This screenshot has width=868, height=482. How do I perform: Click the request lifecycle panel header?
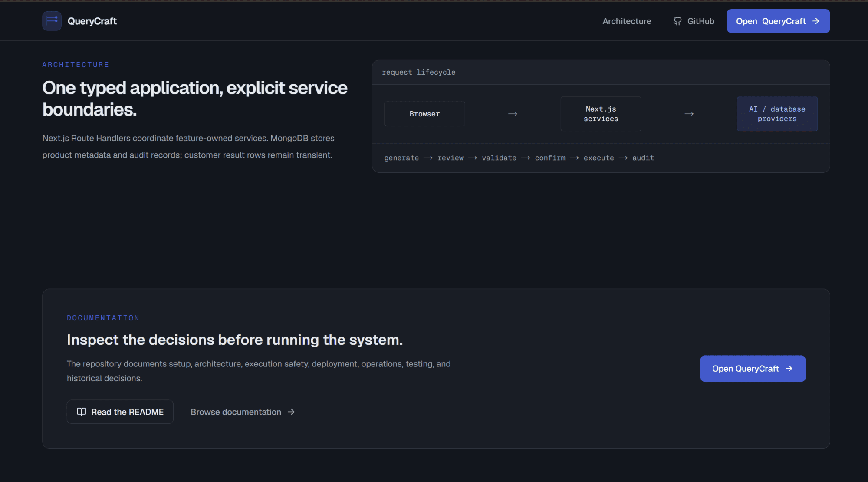coord(601,73)
